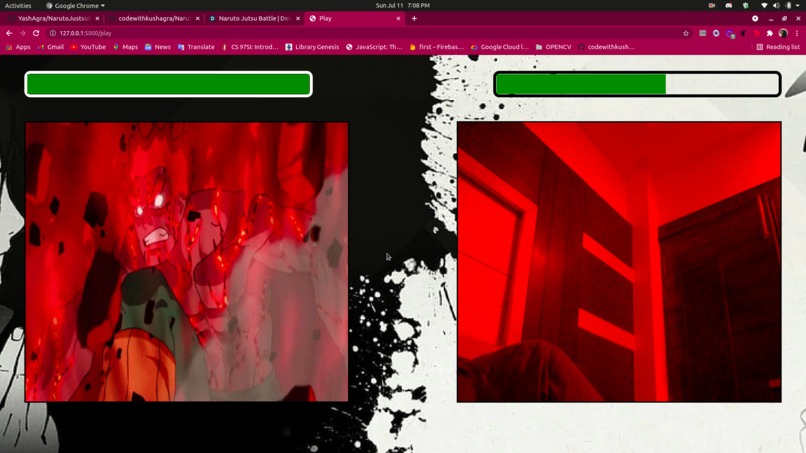This screenshot has height=453, width=806.
Task: Open the battery indicator in the top bar
Action: click(x=788, y=5)
